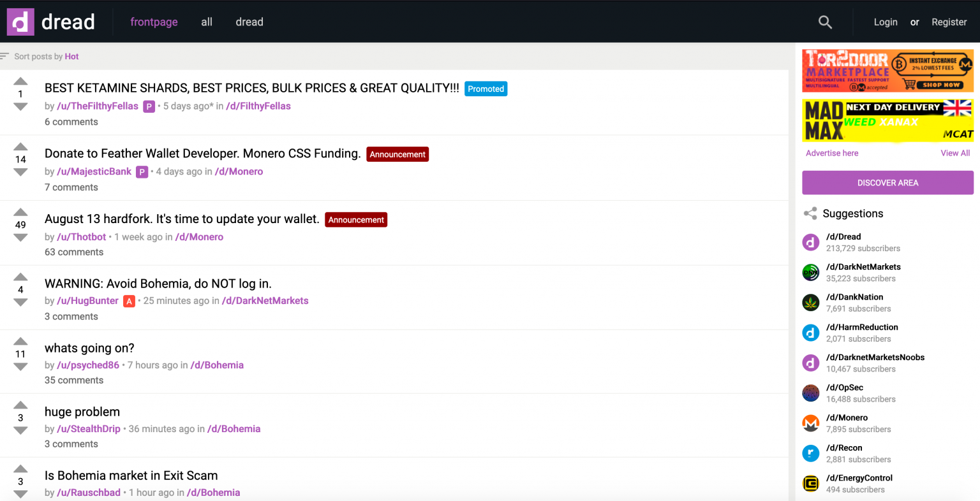Downvote the "whats going on?" post

pos(20,367)
